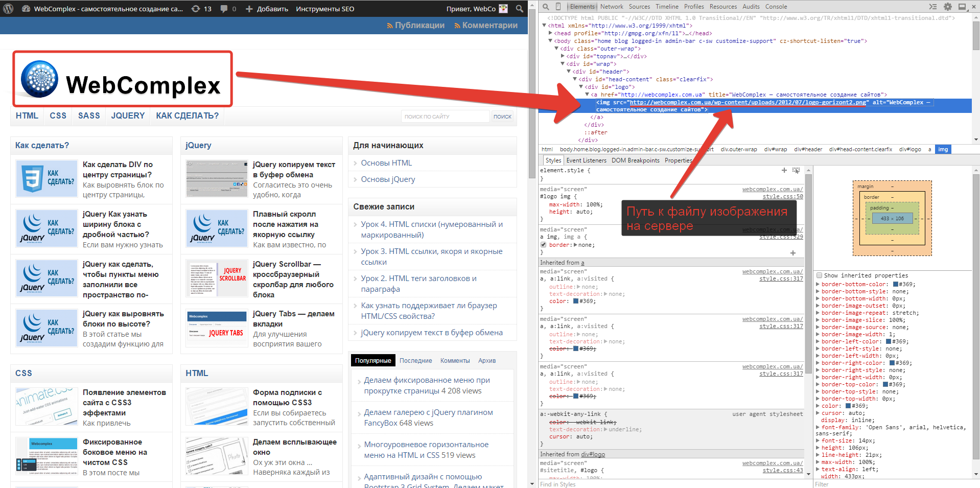The width and height of the screenshot is (980, 488).
Task: Toggle element state icon in Styles pane
Action: (x=796, y=170)
